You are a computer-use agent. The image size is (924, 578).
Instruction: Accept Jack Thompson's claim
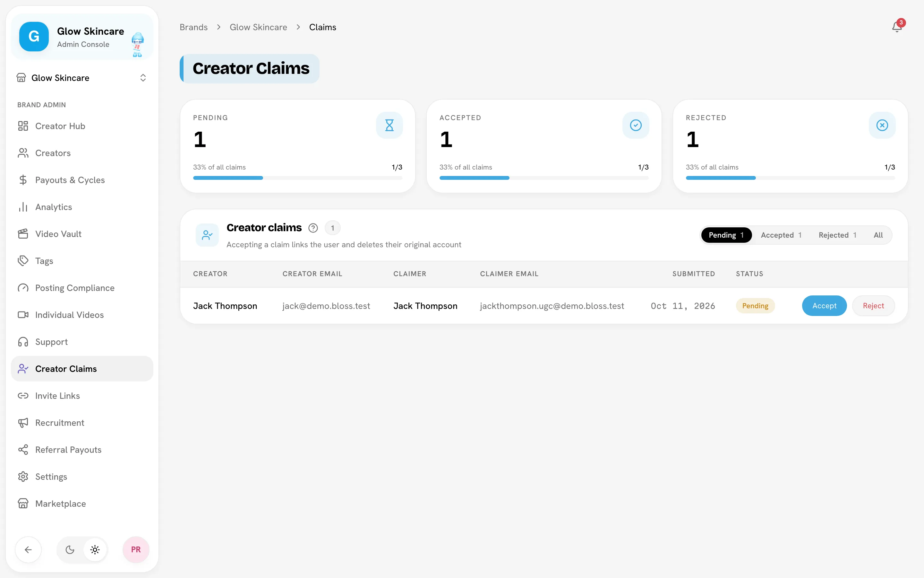tap(824, 306)
